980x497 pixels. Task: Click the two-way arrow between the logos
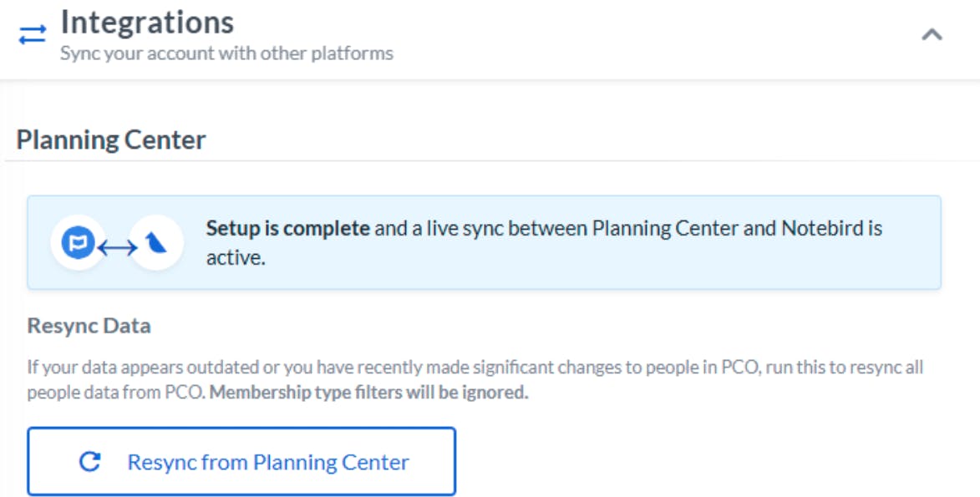click(118, 247)
